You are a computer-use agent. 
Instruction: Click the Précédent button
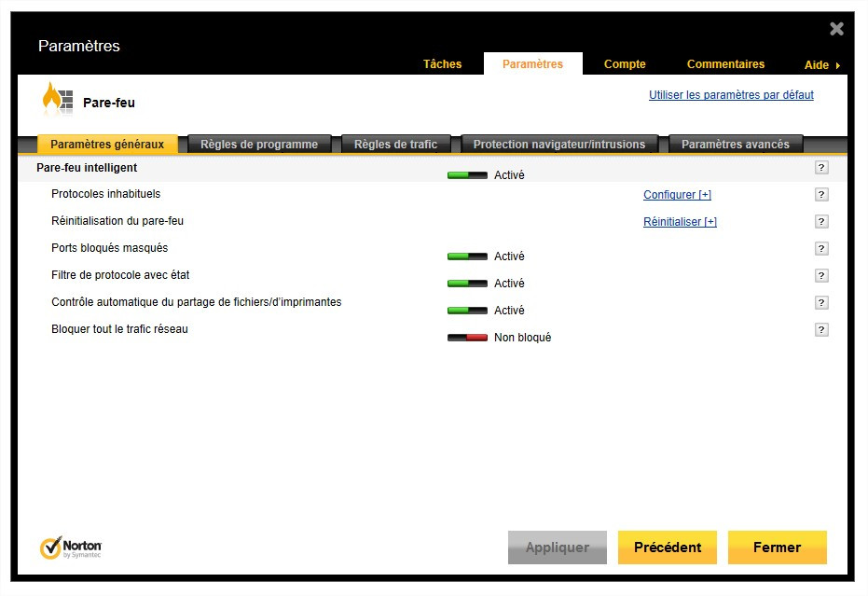[x=667, y=547]
